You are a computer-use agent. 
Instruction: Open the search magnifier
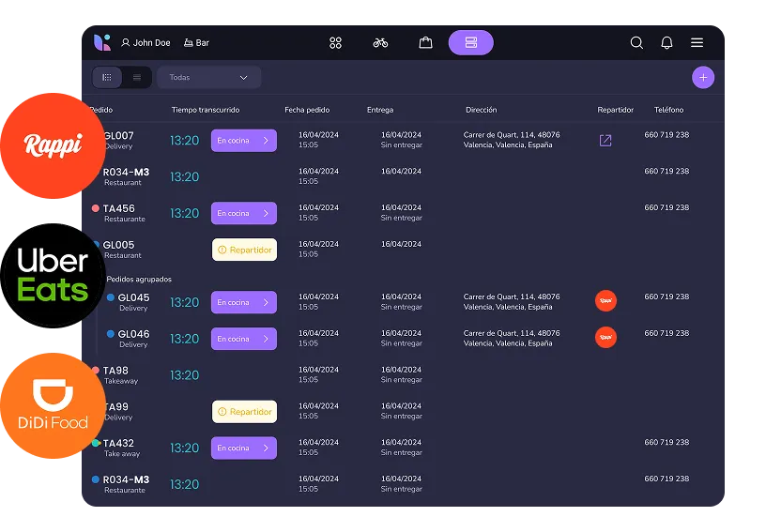coord(636,43)
